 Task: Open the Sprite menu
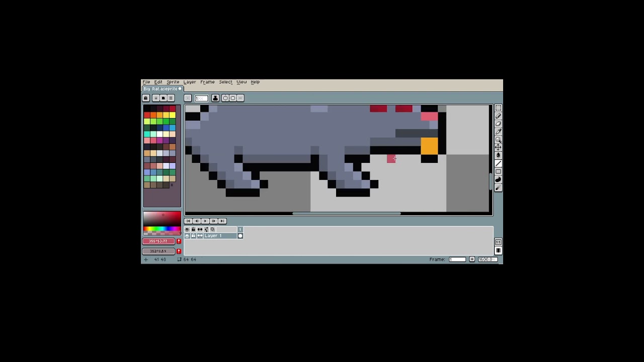(x=173, y=82)
